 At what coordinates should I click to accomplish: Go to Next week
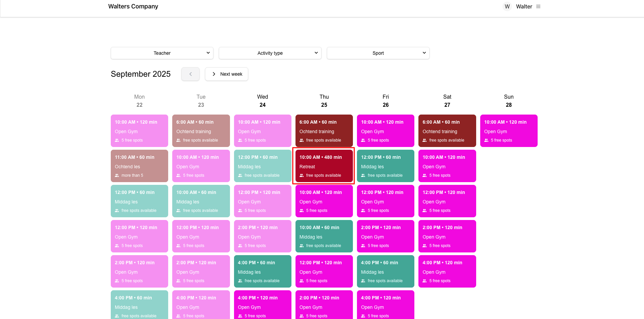coord(227,74)
